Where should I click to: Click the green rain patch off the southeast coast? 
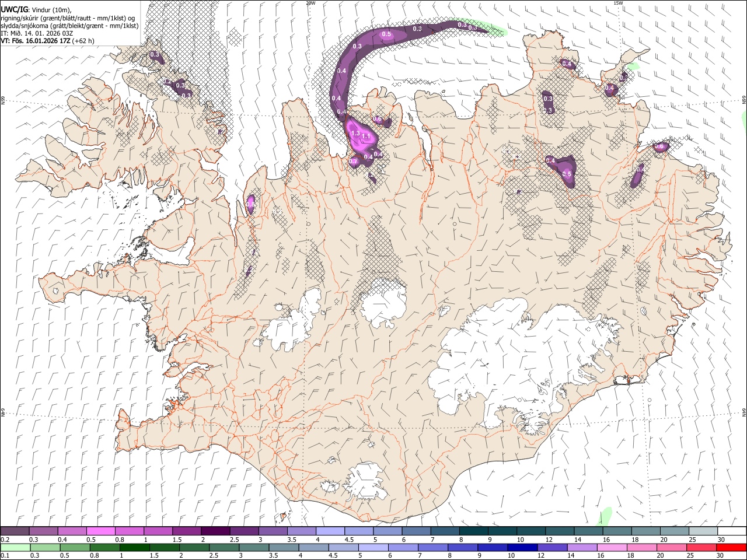[605, 516]
